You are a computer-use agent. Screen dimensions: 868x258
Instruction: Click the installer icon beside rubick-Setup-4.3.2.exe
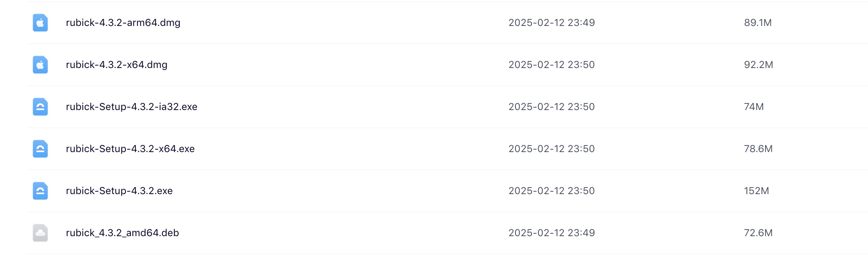[x=40, y=191]
